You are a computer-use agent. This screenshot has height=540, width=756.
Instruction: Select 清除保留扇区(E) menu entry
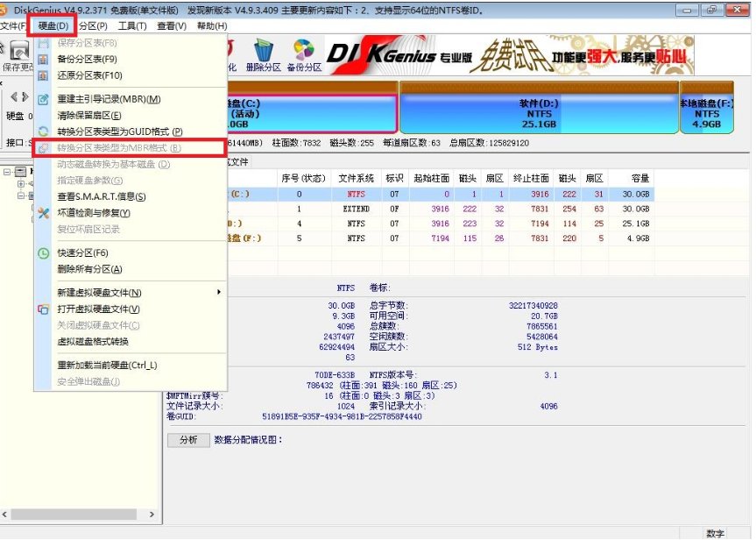click(x=131, y=116)
